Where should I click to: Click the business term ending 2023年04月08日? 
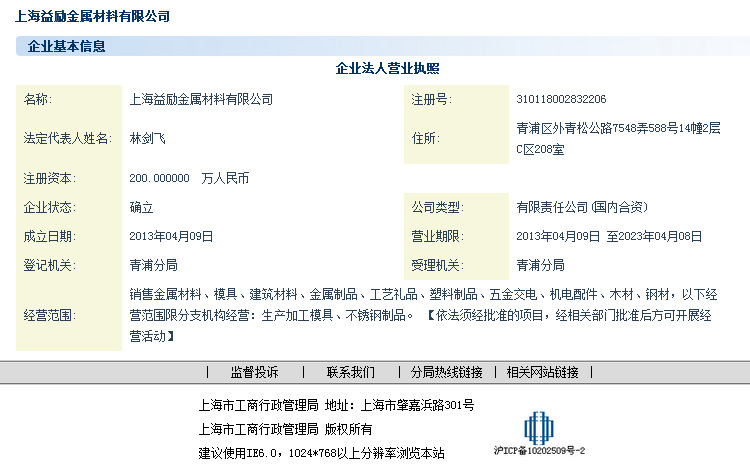[x=660, y=236]
